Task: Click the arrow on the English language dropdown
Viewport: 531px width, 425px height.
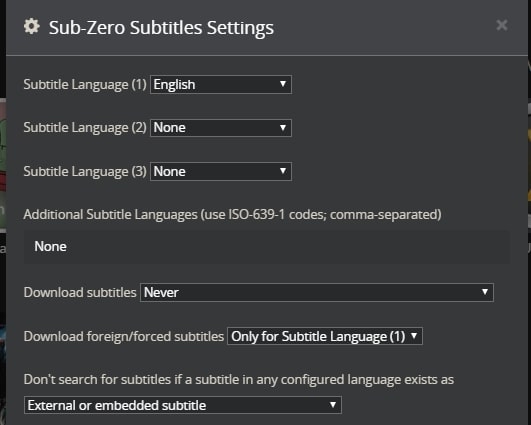Action: [283, 84]
